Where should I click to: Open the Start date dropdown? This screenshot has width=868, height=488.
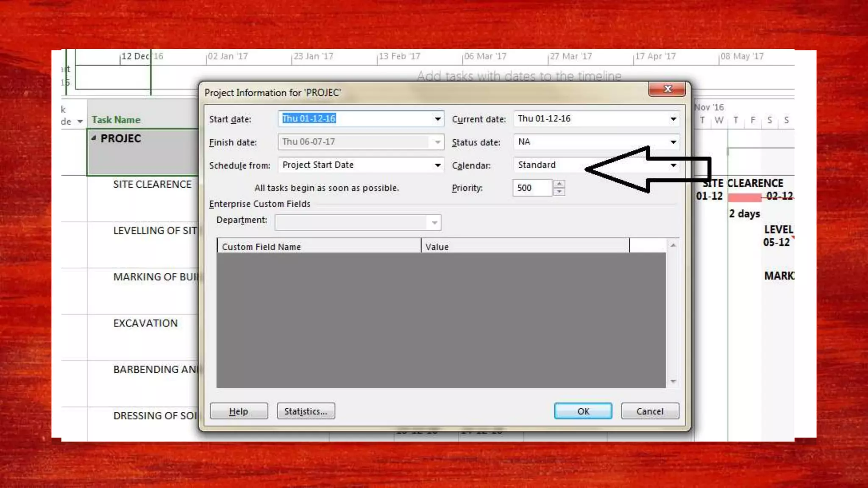tap(437, 119)
